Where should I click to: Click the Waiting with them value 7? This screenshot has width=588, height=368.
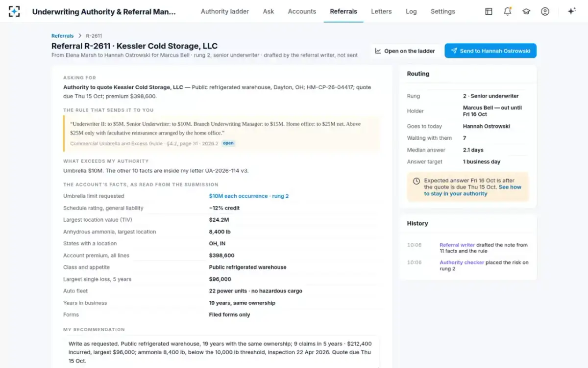click(x=465, y=138)
